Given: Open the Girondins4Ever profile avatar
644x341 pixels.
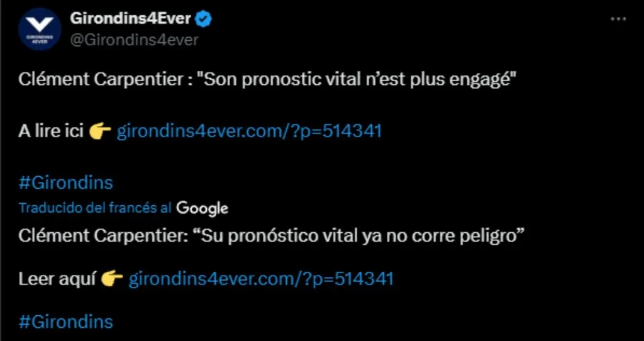Looking at the screenshot, I should (40, 30).
